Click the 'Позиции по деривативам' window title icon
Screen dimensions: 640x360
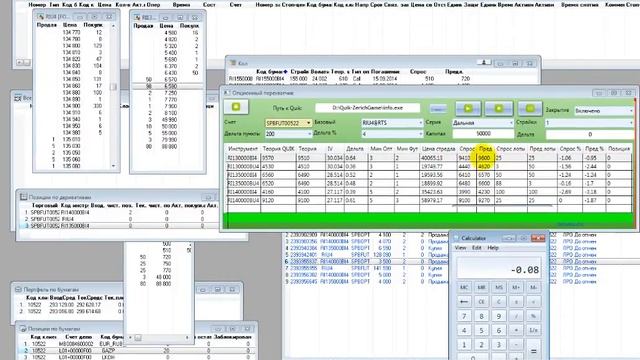tap(23, 197)
